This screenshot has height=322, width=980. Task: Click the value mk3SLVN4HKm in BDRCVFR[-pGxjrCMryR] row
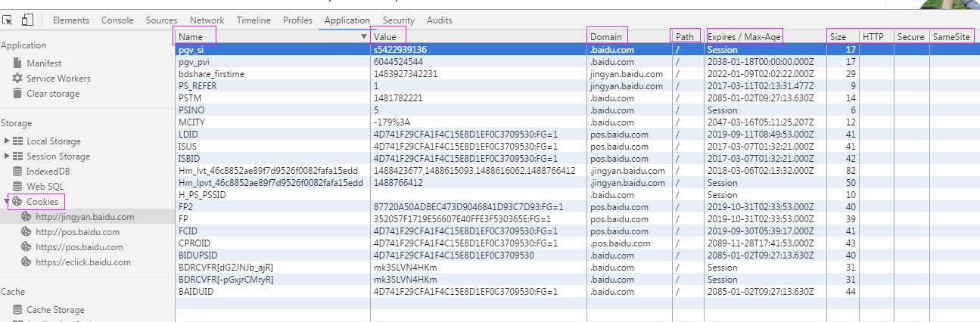coord(405,280)
